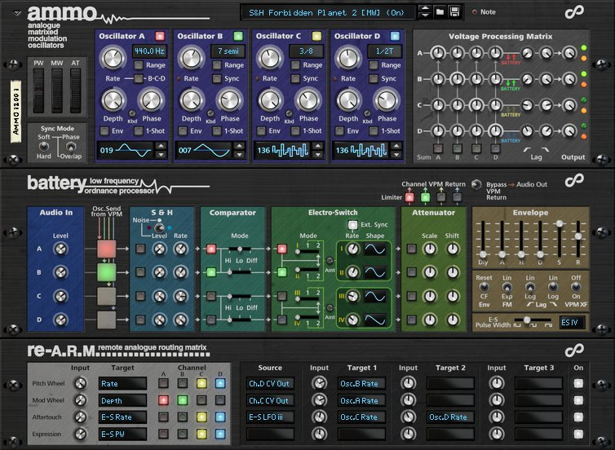Click the Oscillator D header label
Image resolution: width=615 pixels, height=450 pixels.
click(356, 36)
